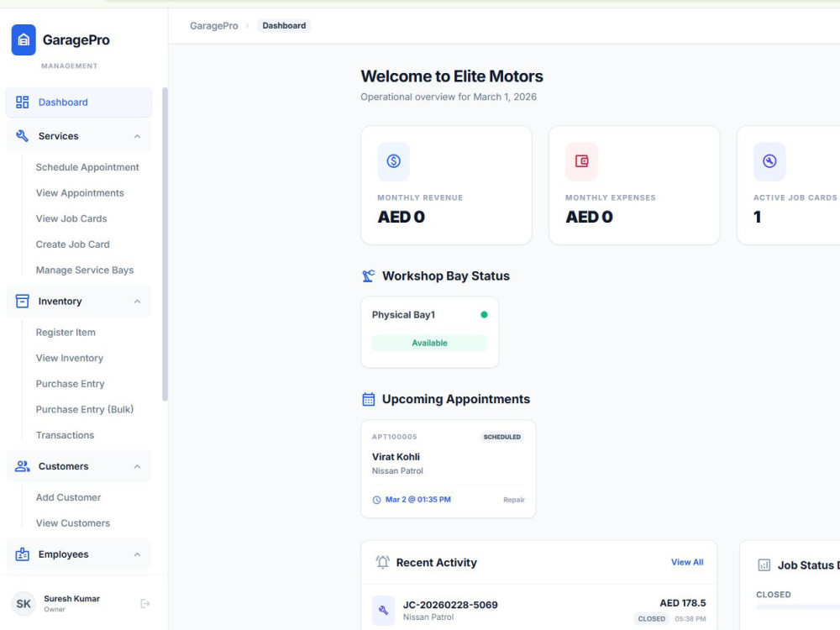Click the Monthly Revenue dollar icon
840x630 pixels.
pos(394,160)
